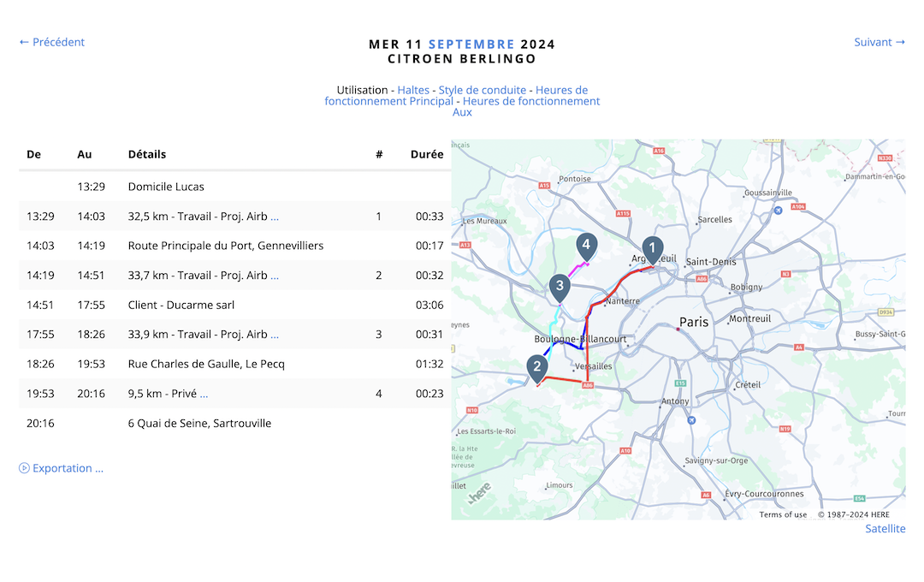
Task: Click 'Rue Charles de Gaulle, Le Pecq'
Action: pyautogui.click(x=206, y=364)
